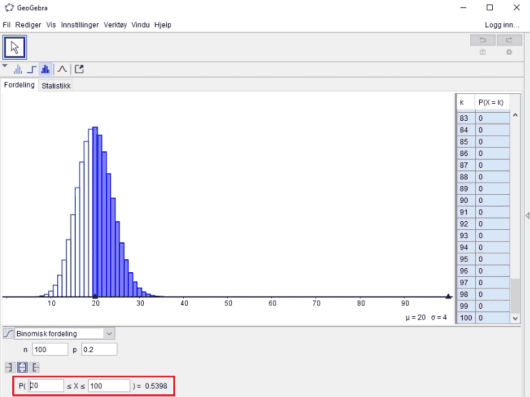The image size is (530, 397).
Task: Select left-sided probability interval icon
Action: 9,367
